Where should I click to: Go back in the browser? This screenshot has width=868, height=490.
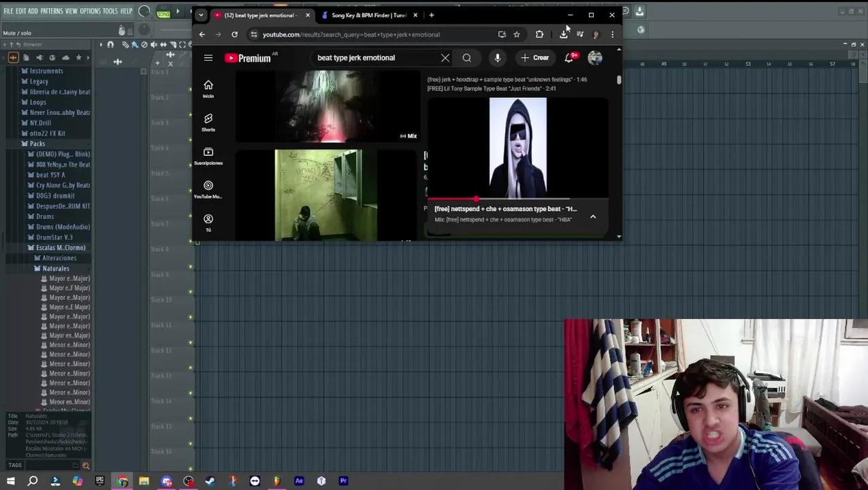[202, 34]
